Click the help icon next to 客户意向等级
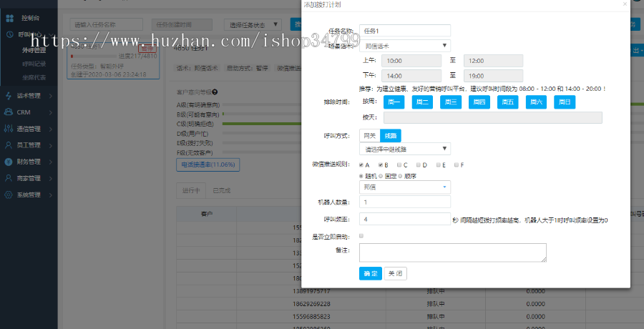 215,92
